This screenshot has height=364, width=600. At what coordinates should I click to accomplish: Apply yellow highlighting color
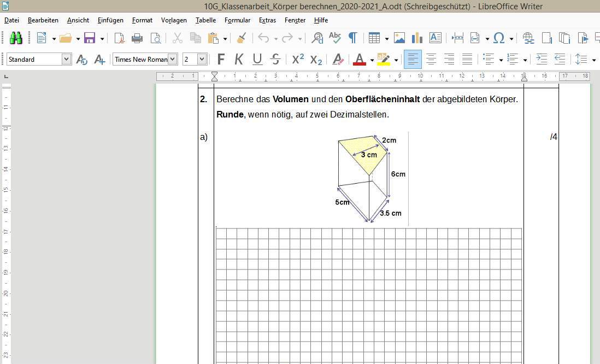click(x=384, y=60)
